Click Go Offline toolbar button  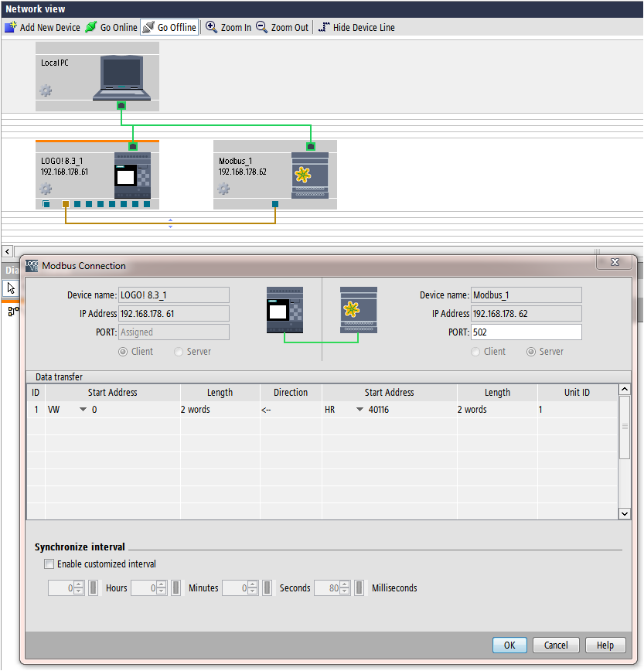pyautogui.click(x=169, y=27)
